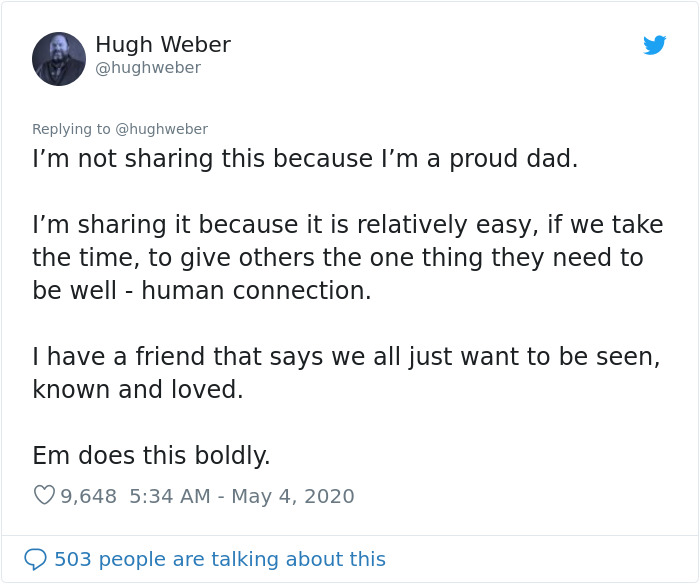Open Hugh Weber's profile avatar
Image resolution: width=700 pixels, height=584 pixels.
coord(59,59)
